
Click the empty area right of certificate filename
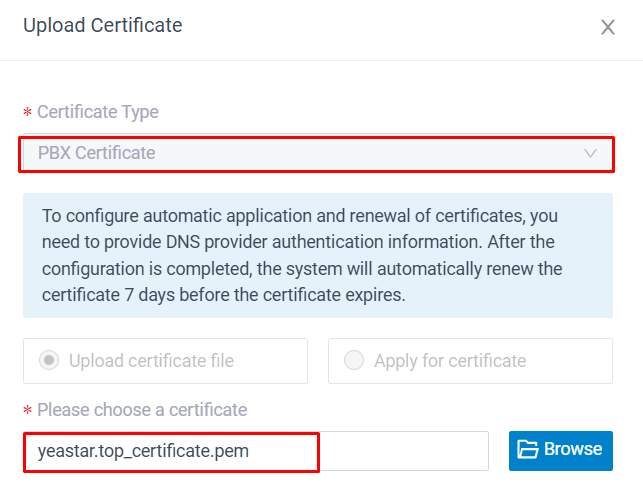point(404,451)
